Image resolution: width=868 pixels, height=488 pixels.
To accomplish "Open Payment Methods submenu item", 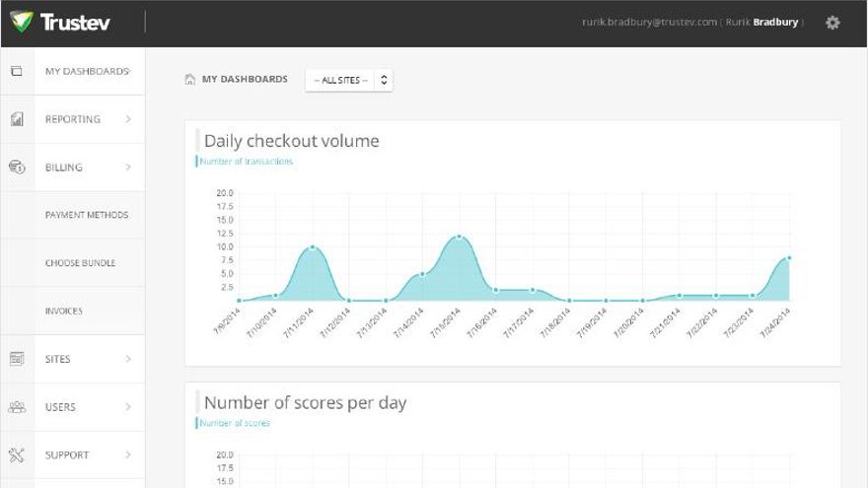I will click(87, 215).
